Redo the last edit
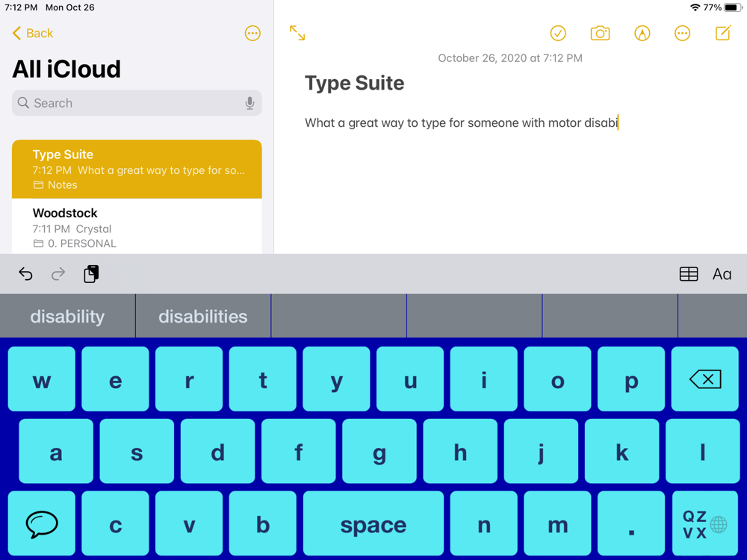Screen dimensions: 747x560 pos(58,274)
